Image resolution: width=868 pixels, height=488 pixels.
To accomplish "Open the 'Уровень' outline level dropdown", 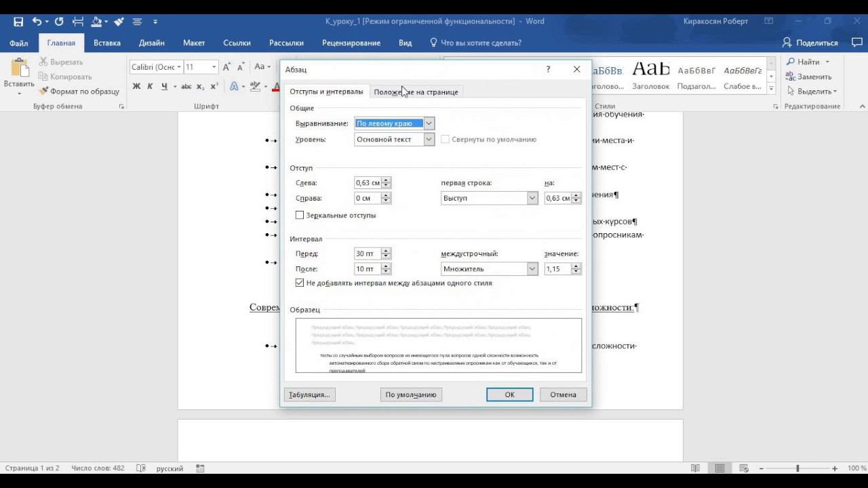I will tap(429, 139).
